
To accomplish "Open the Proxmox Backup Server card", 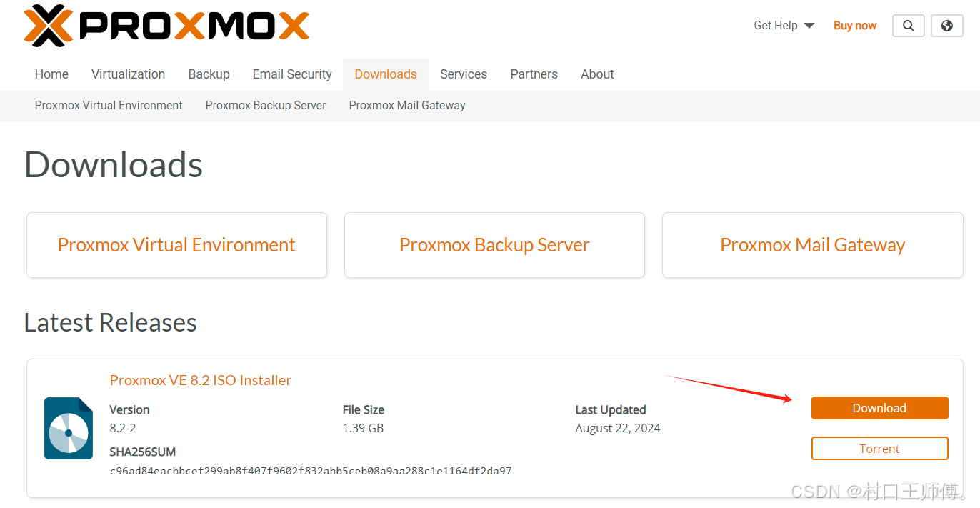I will point(494,245).
